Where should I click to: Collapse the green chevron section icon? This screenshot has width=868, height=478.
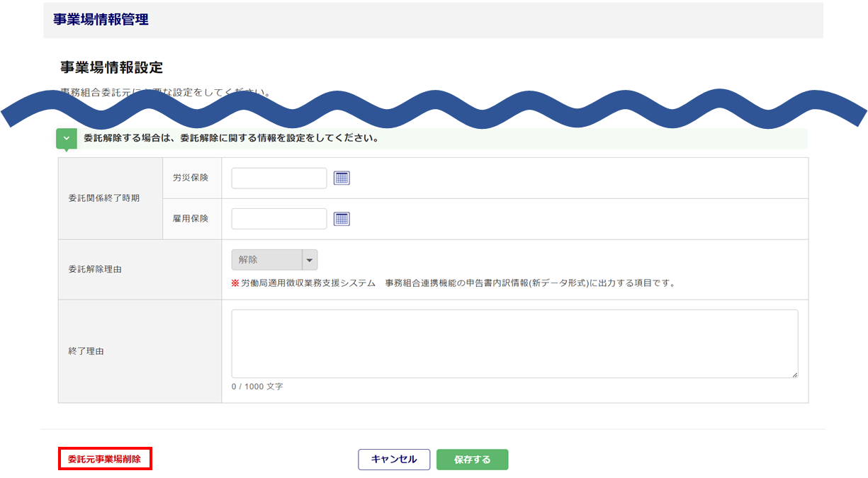coord(67,139)
